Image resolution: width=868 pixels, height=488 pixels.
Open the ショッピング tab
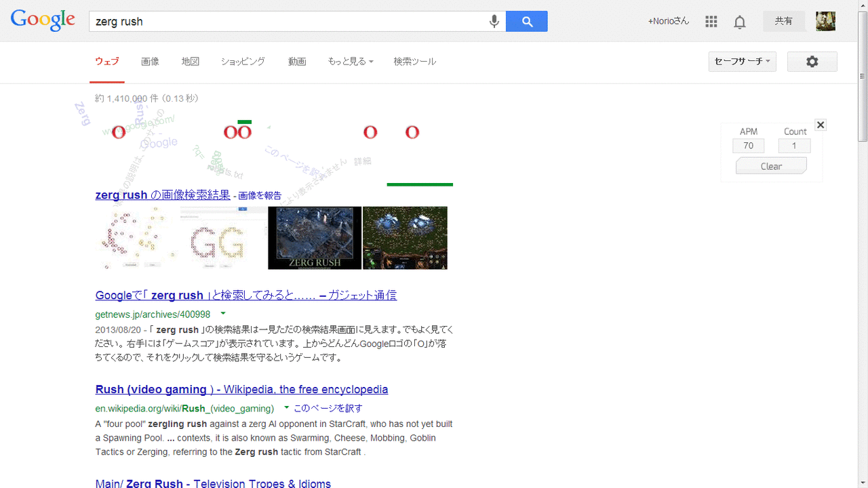(x=243, y=62)
